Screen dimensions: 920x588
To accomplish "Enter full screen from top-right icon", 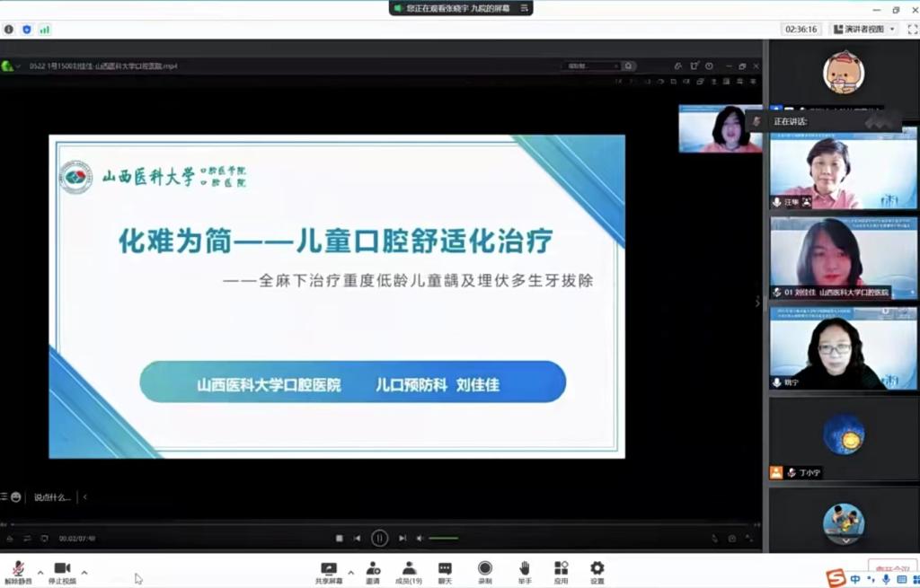I will (x=913, y=30).
